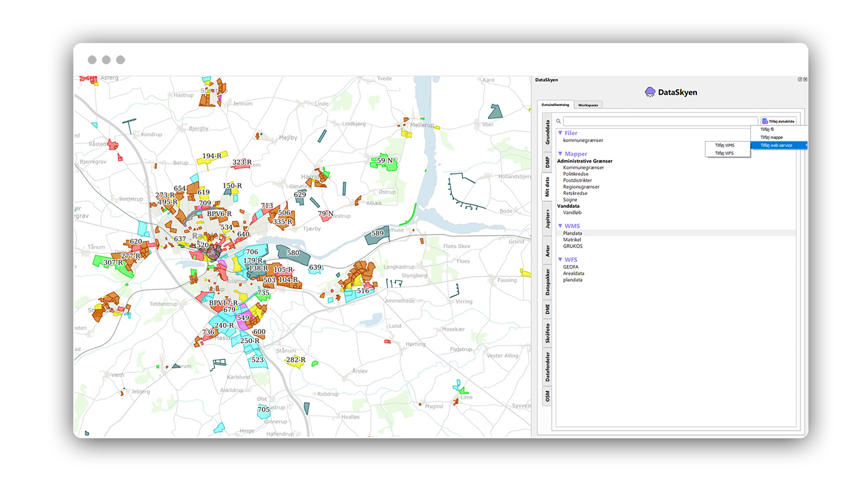
Task: Collapse the Filer section
Action: (x=560, y=133)
